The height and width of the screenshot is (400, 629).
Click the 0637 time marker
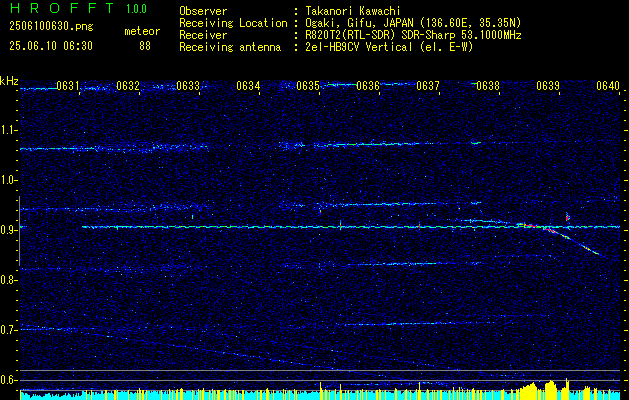click(428, 86)
